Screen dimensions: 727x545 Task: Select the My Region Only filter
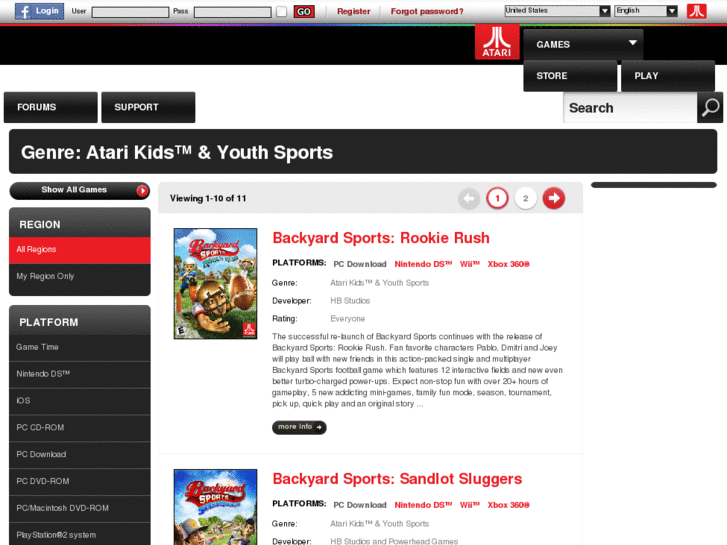click(80, 276)
